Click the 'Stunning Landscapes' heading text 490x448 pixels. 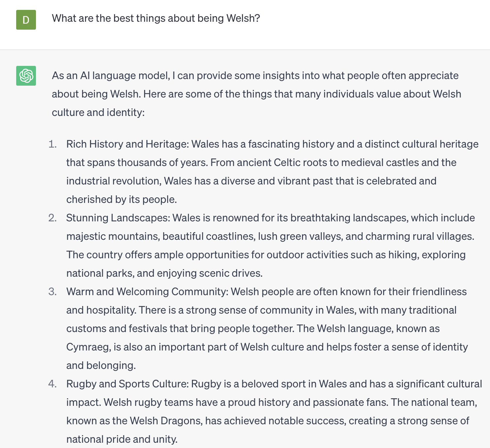(x=118, y=218)
